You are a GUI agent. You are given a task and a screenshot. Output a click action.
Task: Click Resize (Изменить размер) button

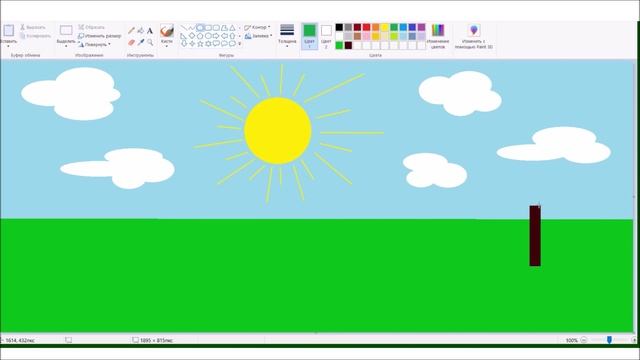tap(100, 36)
